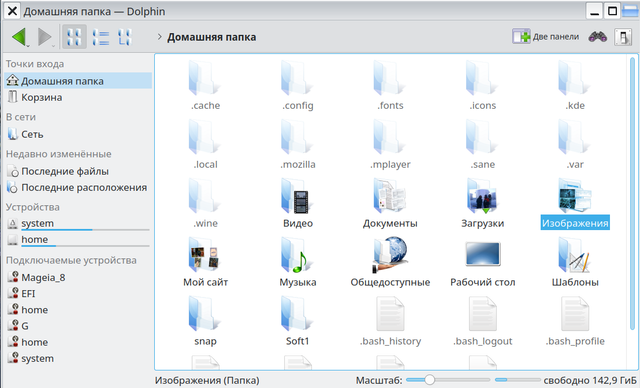The width and height of the screenshot is (640, 388).
Task: Click the свободно 142,9 ГиБ status text
Action: (x=590, y=380)
